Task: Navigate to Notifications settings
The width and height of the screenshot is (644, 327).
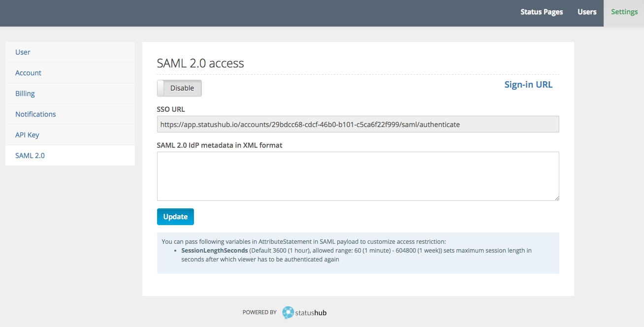Action: click(x=70, y=114)
